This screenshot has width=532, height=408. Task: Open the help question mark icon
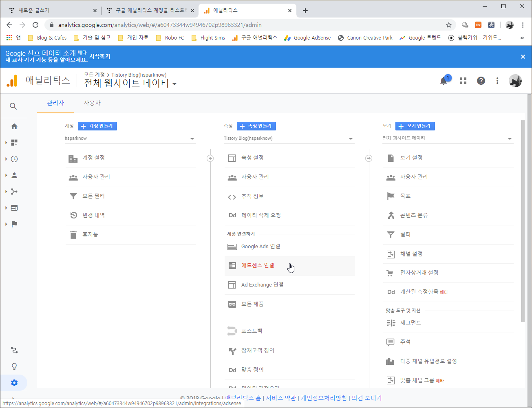coord(481,81)
